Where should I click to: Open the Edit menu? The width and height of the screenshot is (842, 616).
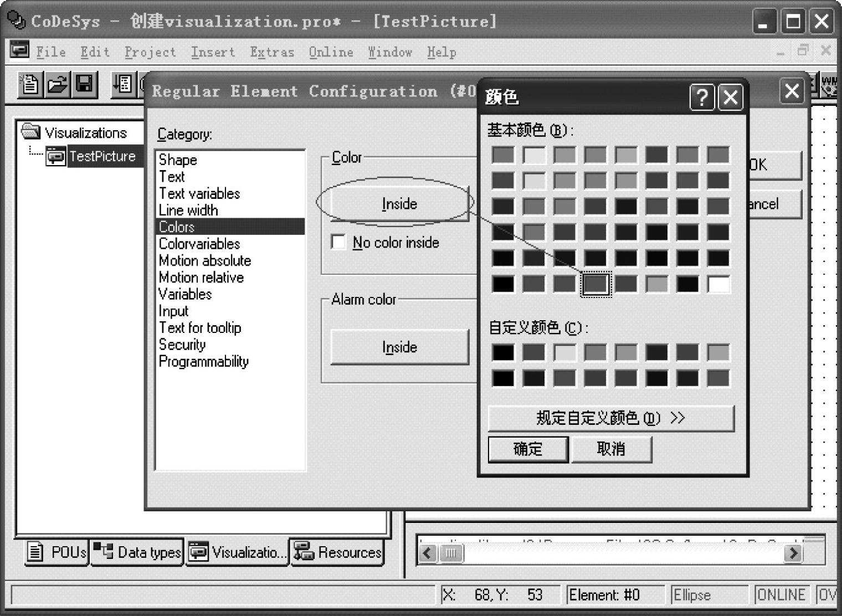click(x=95, y=52)
